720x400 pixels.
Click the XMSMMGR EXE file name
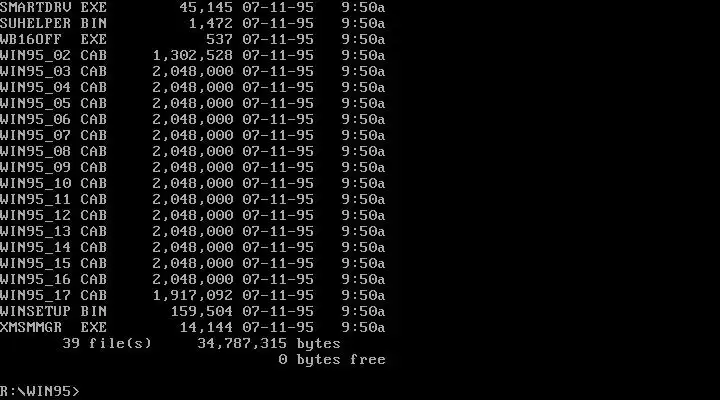[53, 327]
